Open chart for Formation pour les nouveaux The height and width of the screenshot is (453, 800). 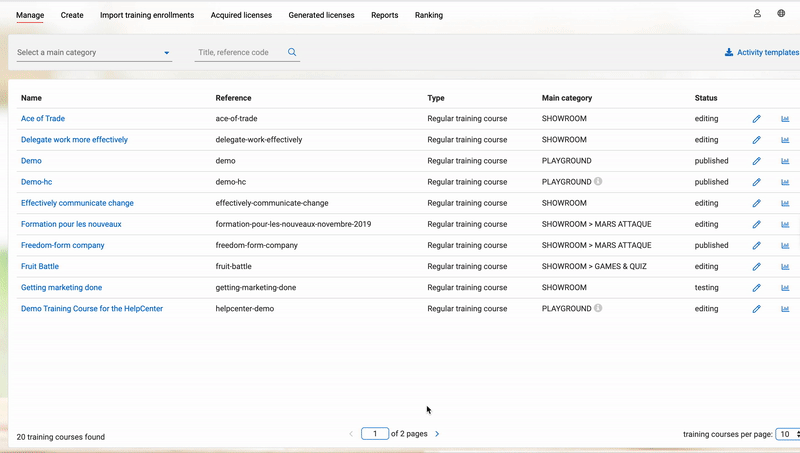(785, 224)
